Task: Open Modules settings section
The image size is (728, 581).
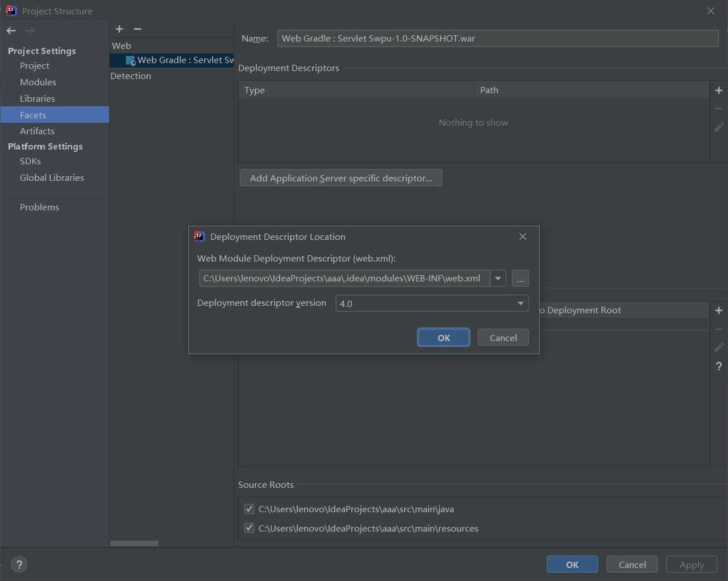Action: click(x=38, y=82)
